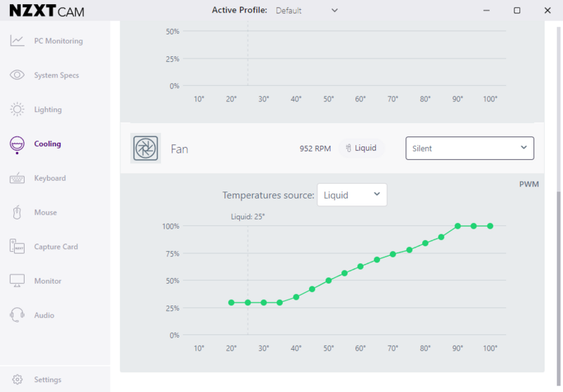The image size is (563, 392).
Task: Open the Temperatures source dropdown
Action: tap(352, 195)
